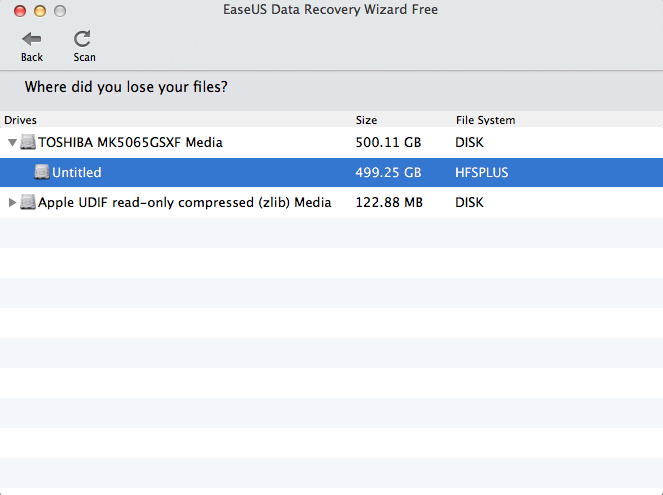Start scanning with the Scan icon
This screenshot has width=663, height=495.
[82, 39]
